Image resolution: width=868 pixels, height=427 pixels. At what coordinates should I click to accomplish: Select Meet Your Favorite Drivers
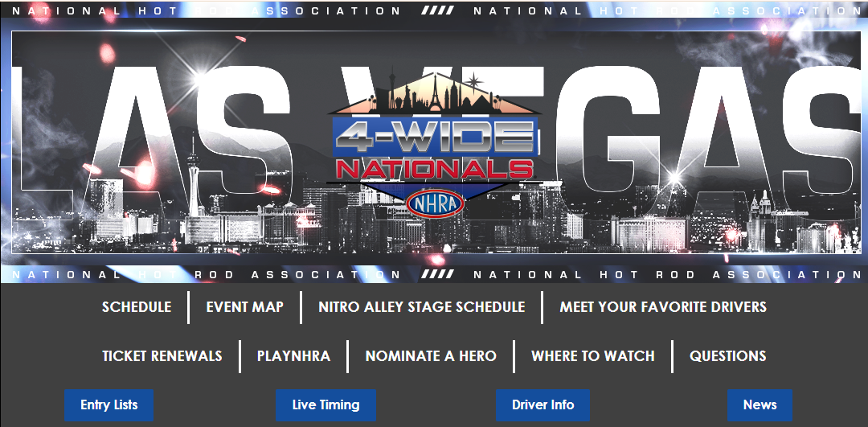click(663, 307)
